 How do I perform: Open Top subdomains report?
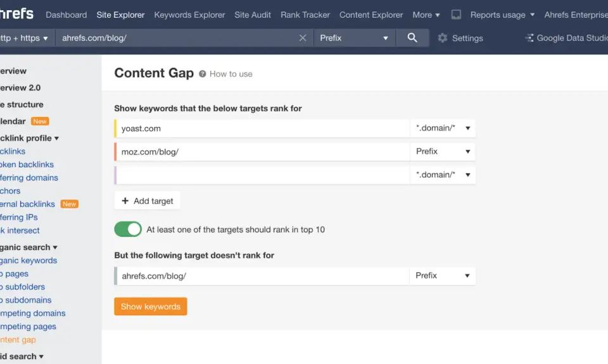(25, 300)
